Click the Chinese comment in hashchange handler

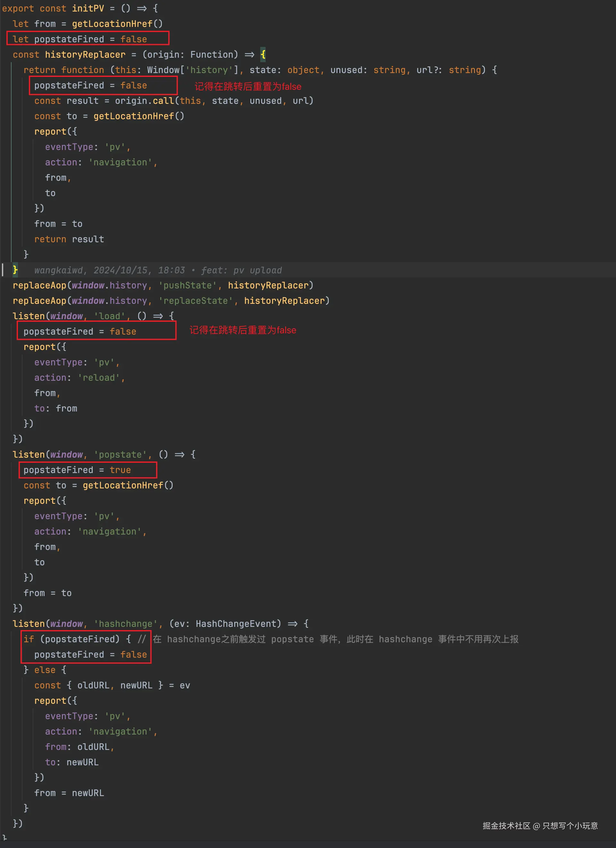click(335, 639)
